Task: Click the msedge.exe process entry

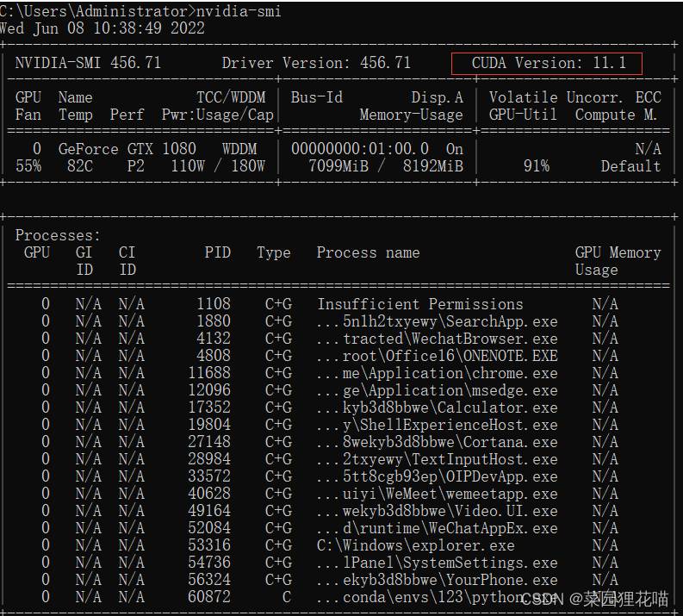Action: tap(438, 390)
